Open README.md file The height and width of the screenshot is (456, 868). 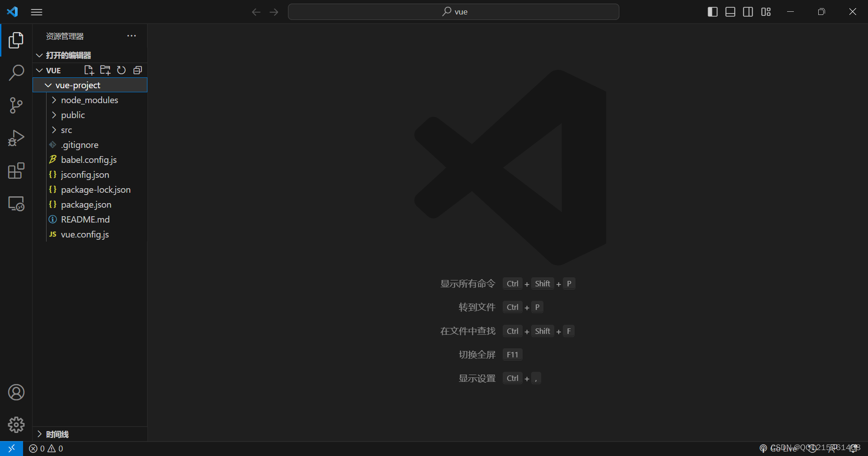(90, 219)
